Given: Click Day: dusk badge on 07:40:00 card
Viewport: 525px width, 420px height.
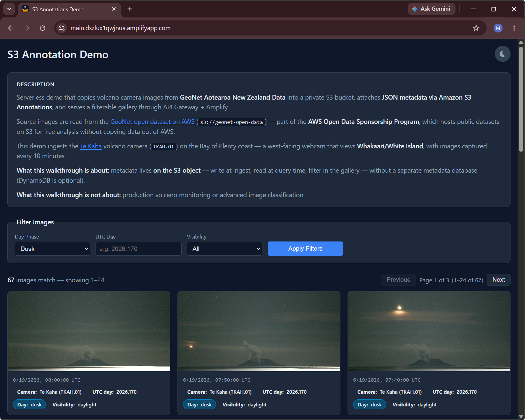Looking at the screenshot, I should tap(369, 405).
